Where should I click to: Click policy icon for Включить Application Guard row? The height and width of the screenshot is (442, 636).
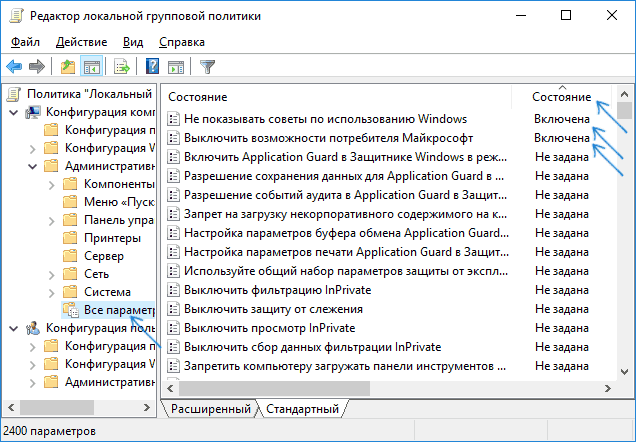click(173, 157)
